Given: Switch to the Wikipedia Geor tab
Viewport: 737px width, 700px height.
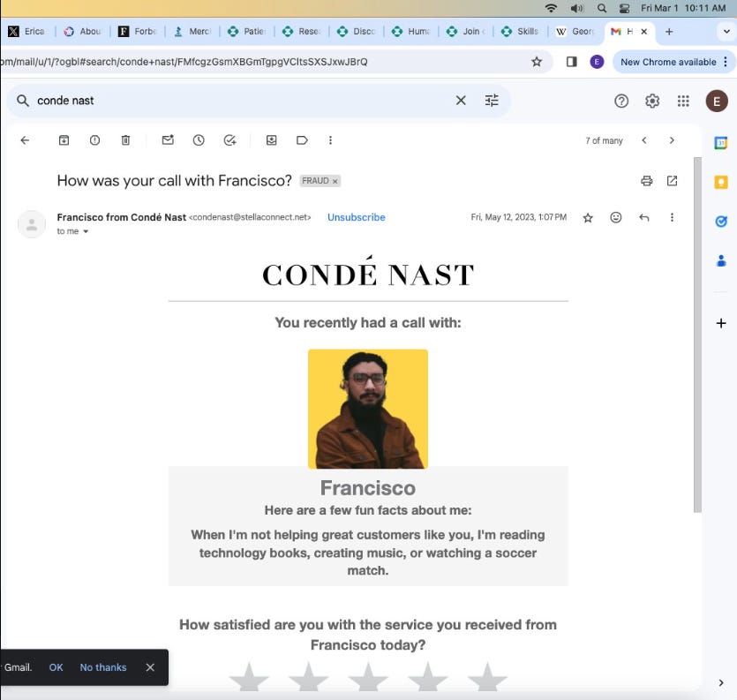Looking at the screenshot, I should click(575, 32).
